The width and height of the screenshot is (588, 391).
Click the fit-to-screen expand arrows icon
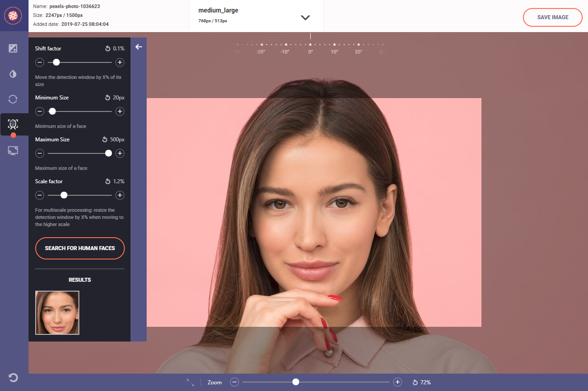[190, 382]
